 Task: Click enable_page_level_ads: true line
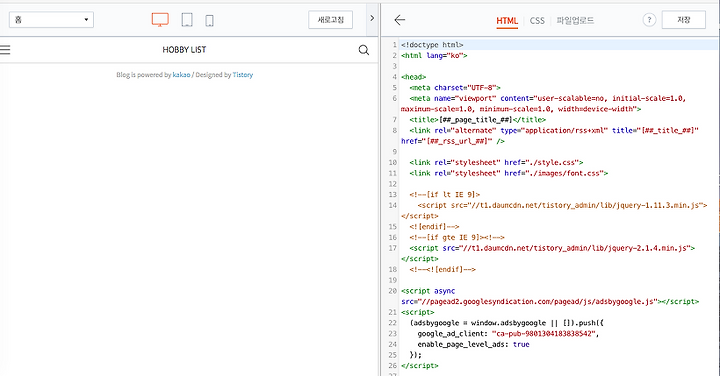pyautogui.click(x=473, y=344)
